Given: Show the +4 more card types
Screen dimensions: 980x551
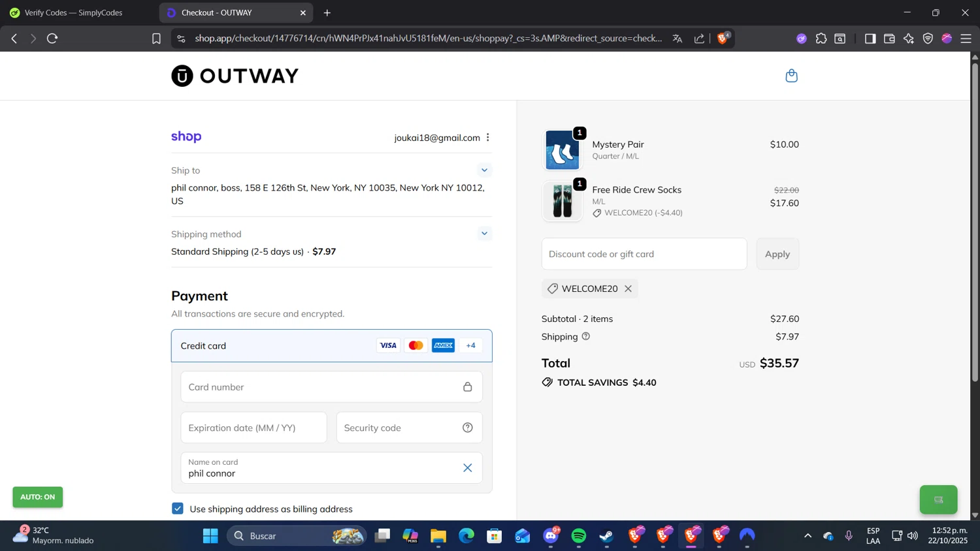Looking at the screenshot, I should coord(471,345).
